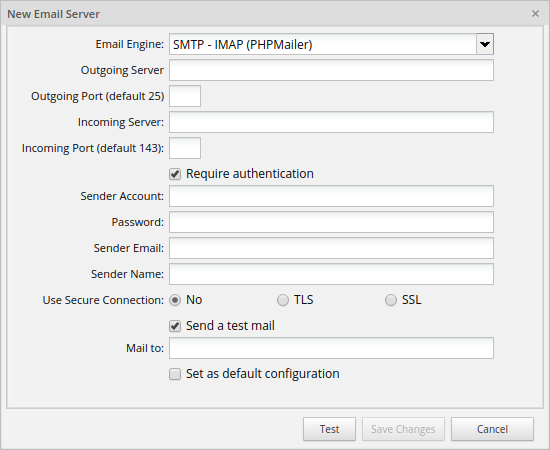Disable the Send a test mail checkbox

coord(175,326)
